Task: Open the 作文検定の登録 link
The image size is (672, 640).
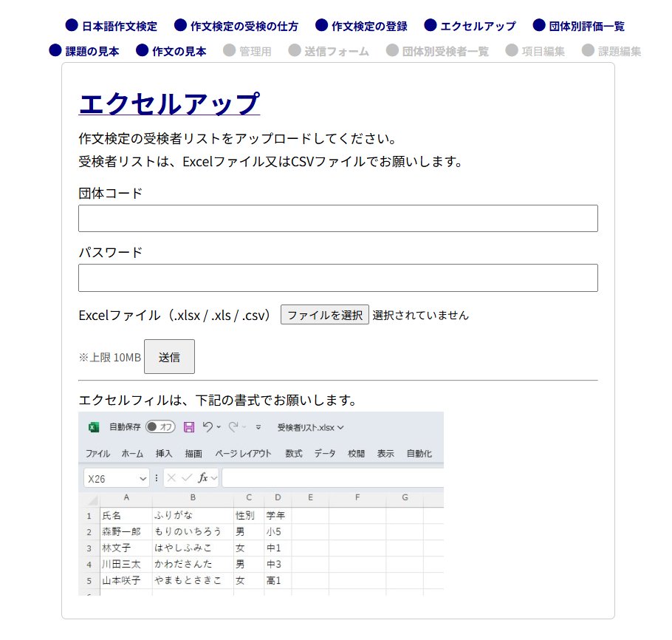Action: click(x=368, y=27)
